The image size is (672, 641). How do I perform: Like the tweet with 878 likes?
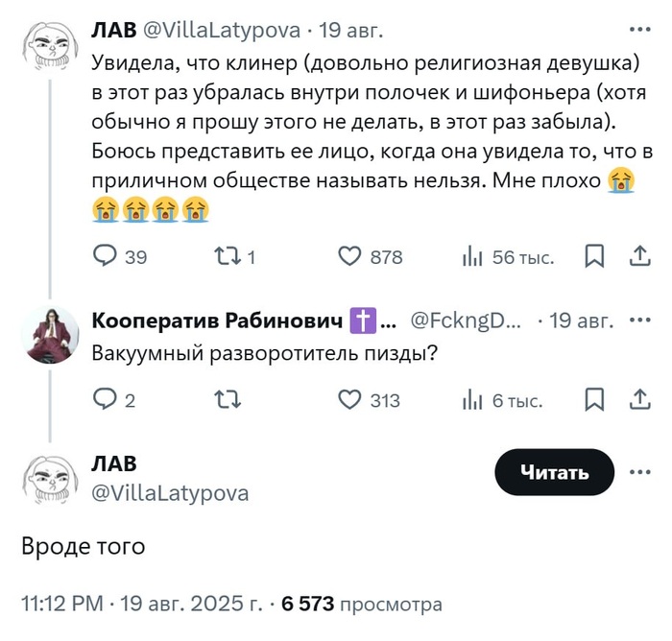pyautogui.click(x=371, y=256)
